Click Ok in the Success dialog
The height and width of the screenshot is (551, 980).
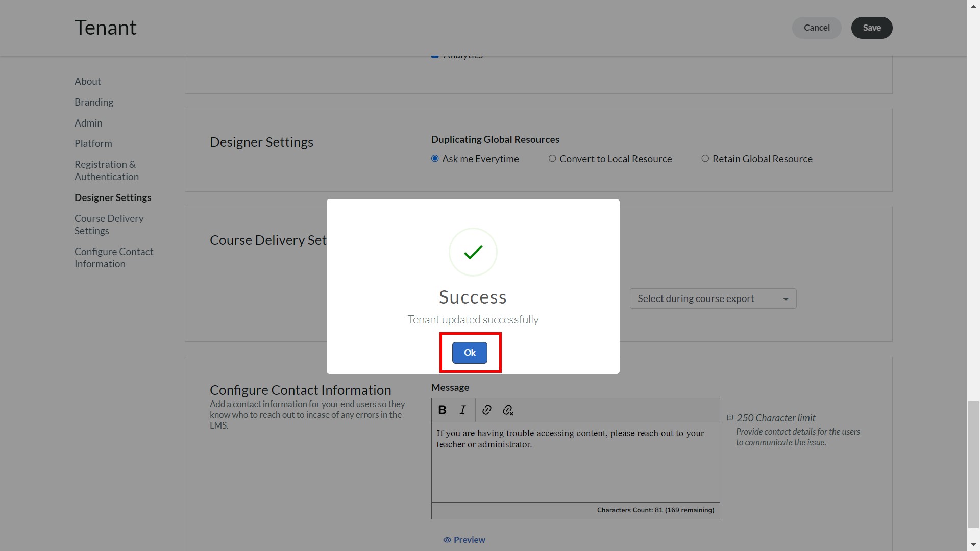[470, 353]
